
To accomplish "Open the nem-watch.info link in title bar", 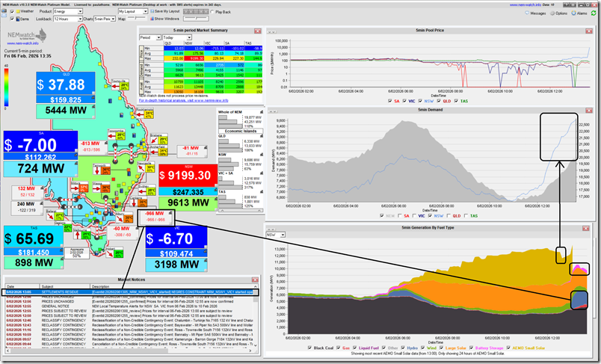I will click(x=525, y=5).
